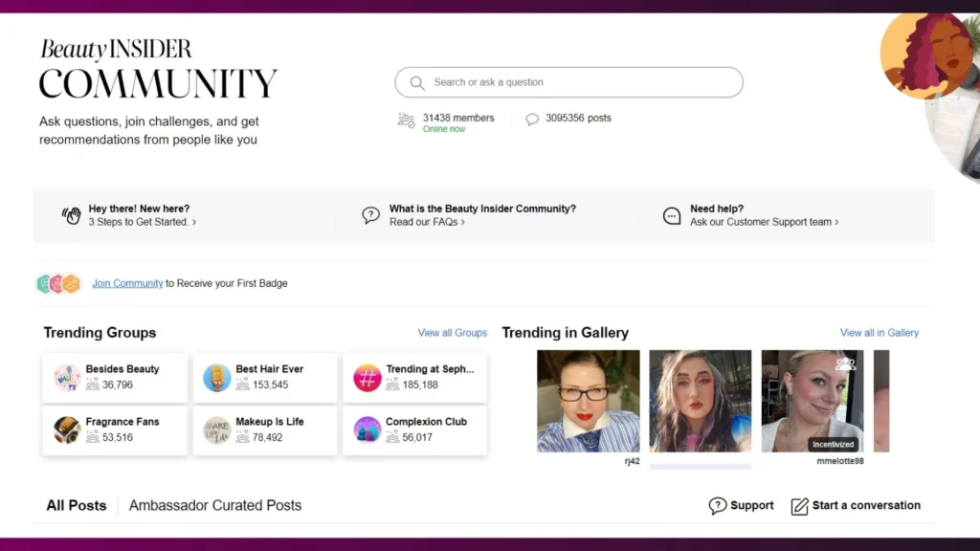Viewport: 980px width, 551px height.
Task: Click the Makeup Is Life group icon
Action: [x=217, y=430]
